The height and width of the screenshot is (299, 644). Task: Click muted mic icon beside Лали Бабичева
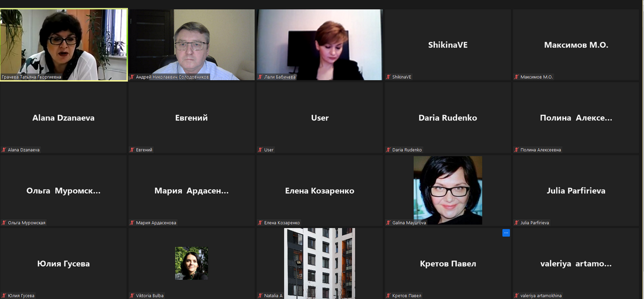260,77
